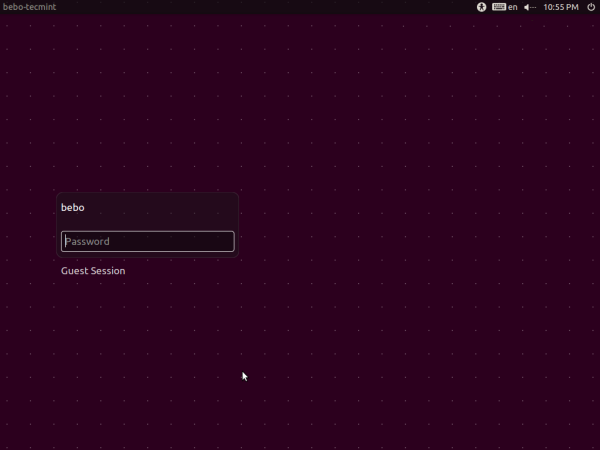The height and width of the screenshot is (450, 600).
Task: Show the universal access options
Action: [x=481, y=7]
